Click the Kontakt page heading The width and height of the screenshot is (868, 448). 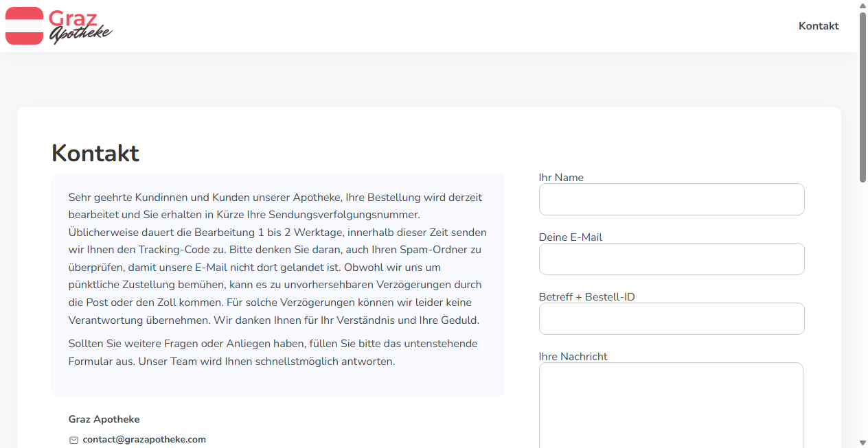[95, 153]
